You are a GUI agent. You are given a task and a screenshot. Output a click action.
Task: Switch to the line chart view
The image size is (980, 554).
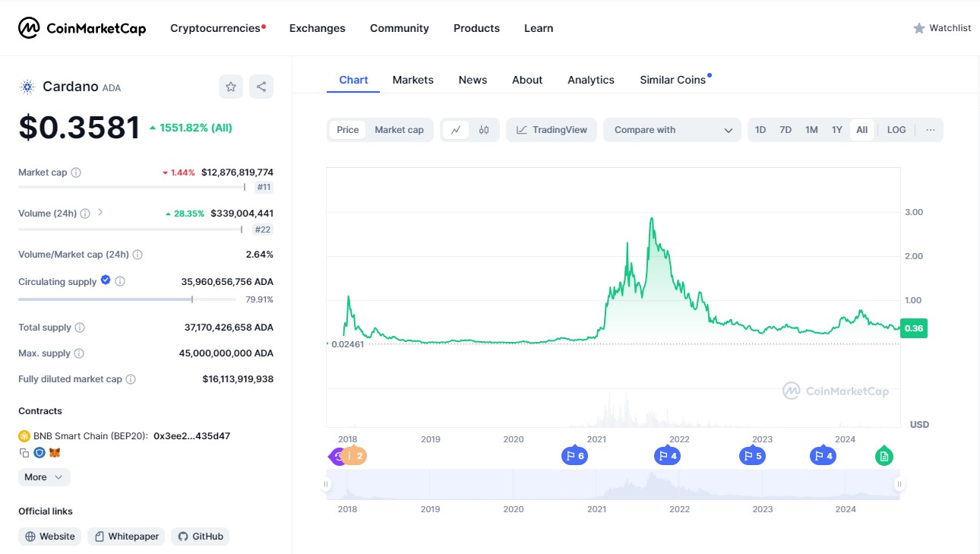456,130
